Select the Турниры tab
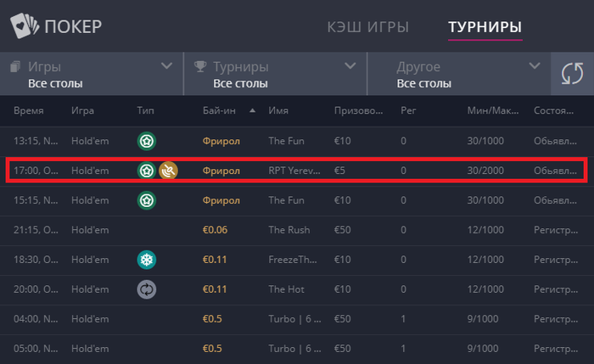This screenshot has height=364, width=594. [485, 27]
